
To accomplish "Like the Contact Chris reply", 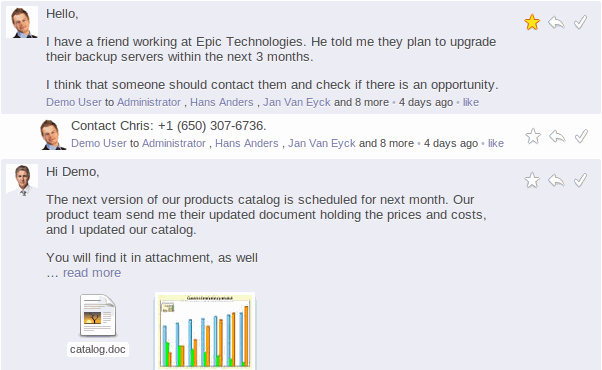I will pyautogui.click(x=496, y=144).
